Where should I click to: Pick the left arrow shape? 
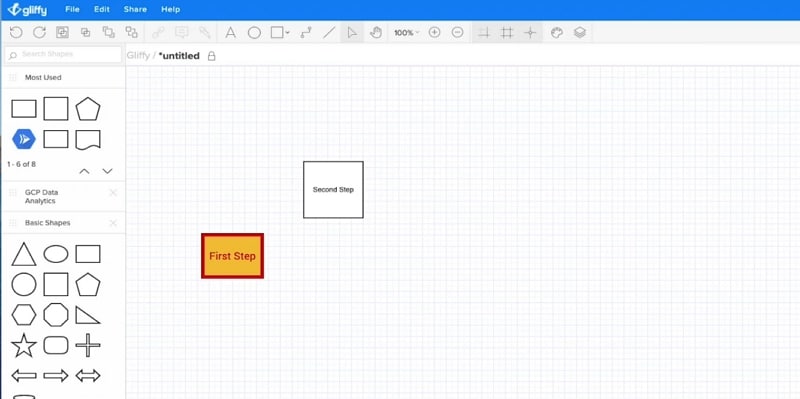point(24,376)
